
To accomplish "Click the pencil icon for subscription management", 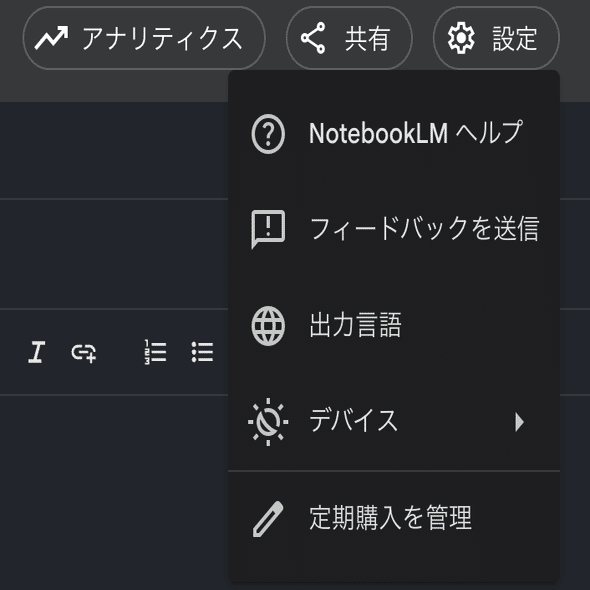I will coord(268,519).
